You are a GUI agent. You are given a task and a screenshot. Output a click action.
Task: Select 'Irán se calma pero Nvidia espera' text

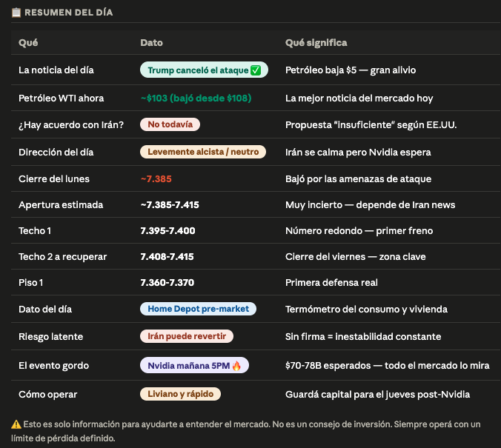click(358, 153)
